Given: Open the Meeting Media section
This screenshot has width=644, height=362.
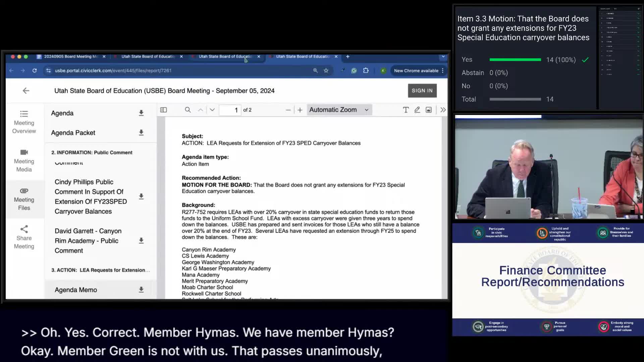Looking at the screenshot, I should 24,161.
